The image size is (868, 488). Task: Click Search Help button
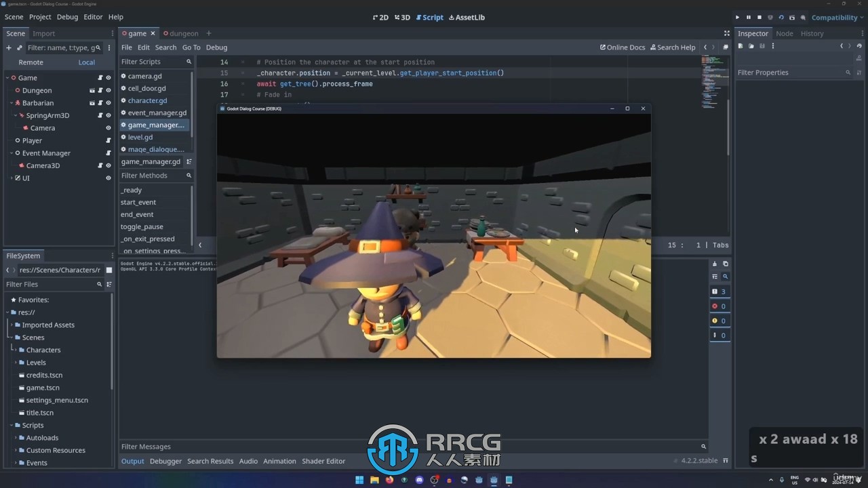[673, 47]
